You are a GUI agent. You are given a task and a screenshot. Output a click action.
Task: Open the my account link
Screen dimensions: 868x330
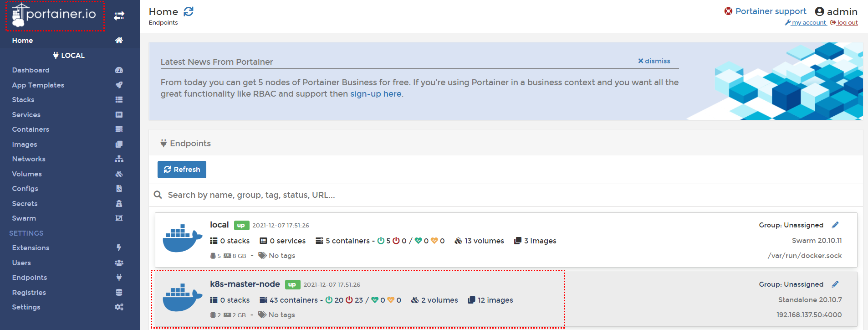tap(806, 22)
